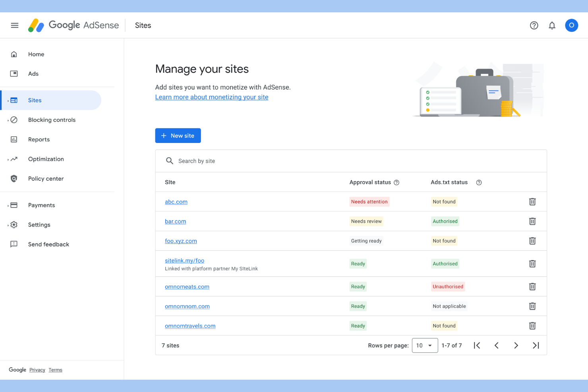Open foo.xyz.com site link

tap(181, 241)
